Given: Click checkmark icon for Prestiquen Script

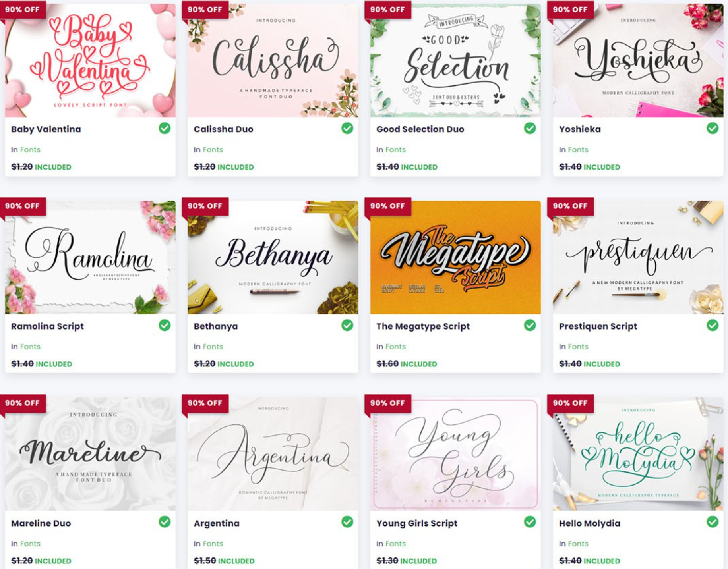Looking at the screenshot, I should (x=713, y=325).
